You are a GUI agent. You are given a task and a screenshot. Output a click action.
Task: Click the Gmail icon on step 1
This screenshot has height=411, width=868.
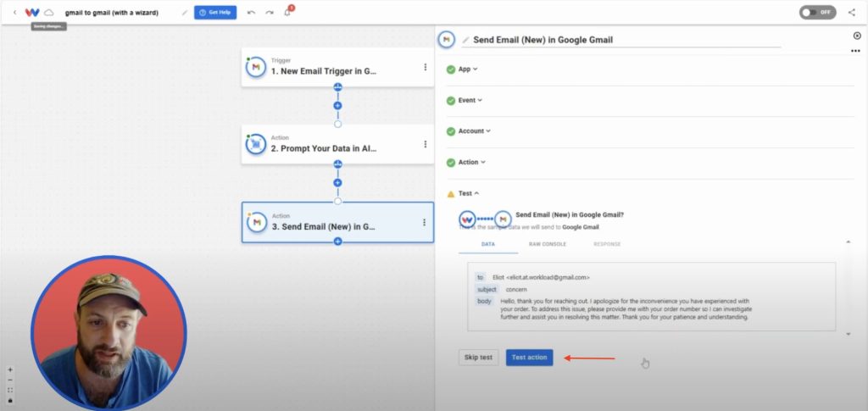(x=256, y=67)
